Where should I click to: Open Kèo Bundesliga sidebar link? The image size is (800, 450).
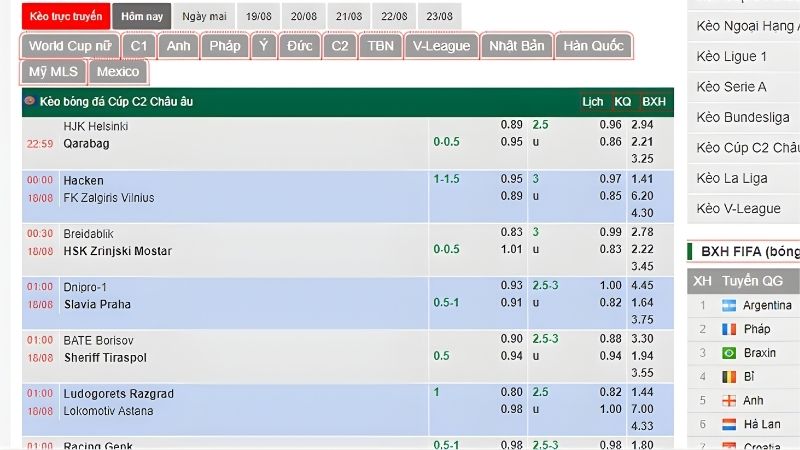[x=744, y=117]
